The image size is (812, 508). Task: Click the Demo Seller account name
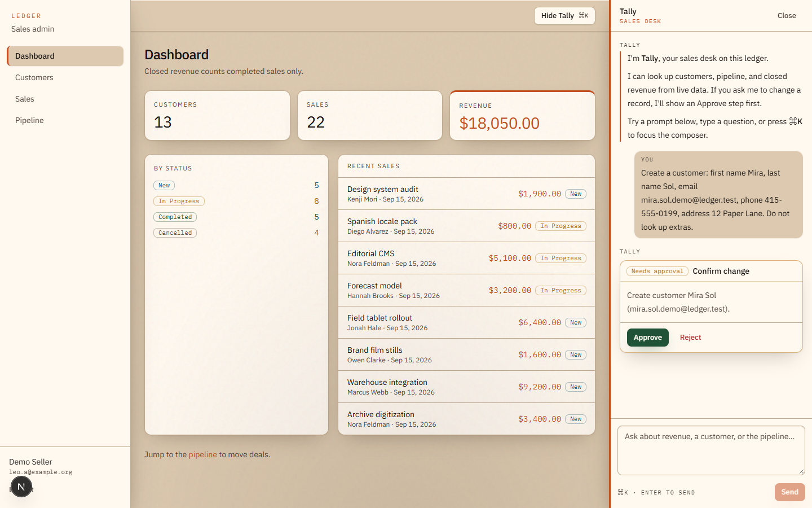point(30,462)
